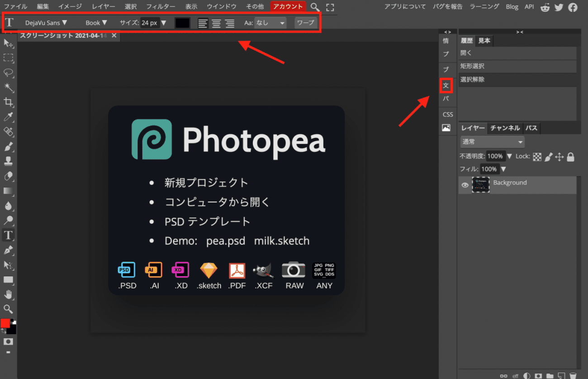
Task: Select the Crop tool
Action: [8, 102]
